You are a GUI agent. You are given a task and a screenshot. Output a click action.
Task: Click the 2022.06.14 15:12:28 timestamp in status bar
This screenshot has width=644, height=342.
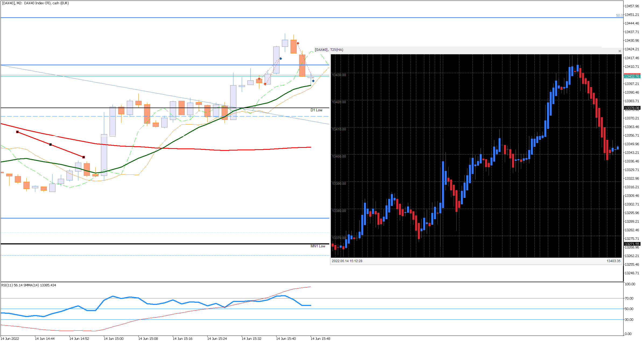[347, 261]
